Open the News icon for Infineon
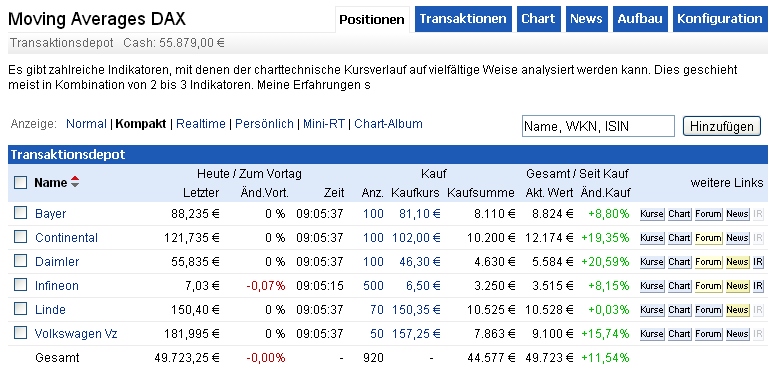Image resolution: width=777 pixels, height=374 pixels. (737, 286)
